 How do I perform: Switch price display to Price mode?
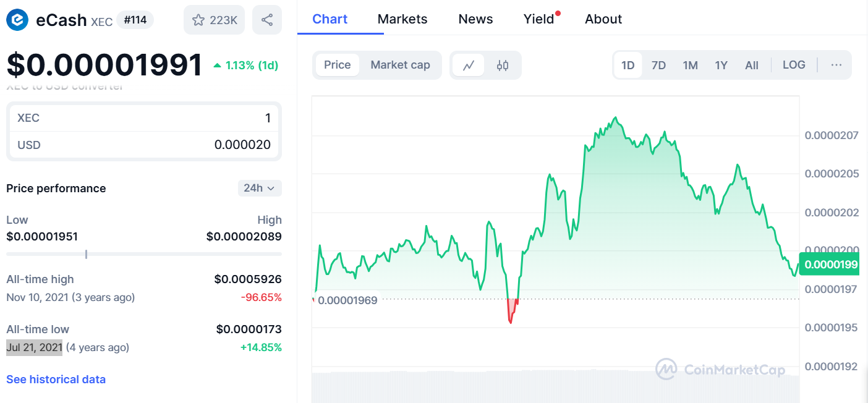(339, 64)
